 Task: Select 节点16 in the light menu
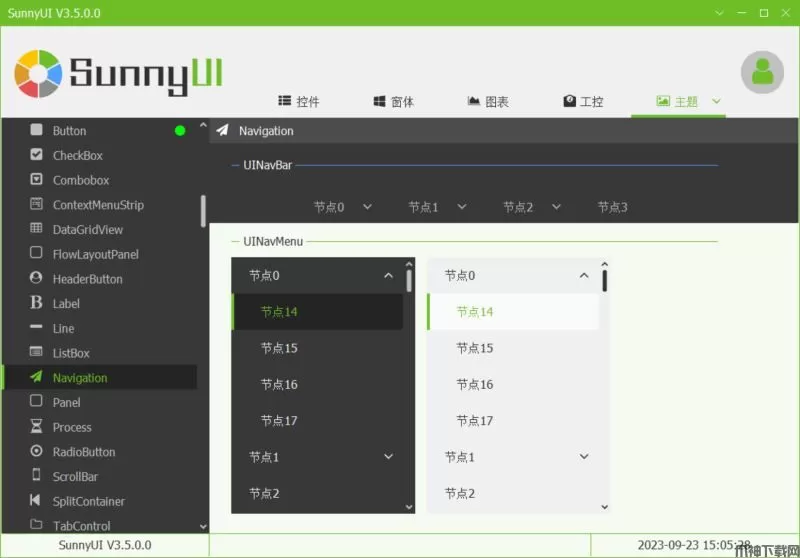[x=475, y=385]
